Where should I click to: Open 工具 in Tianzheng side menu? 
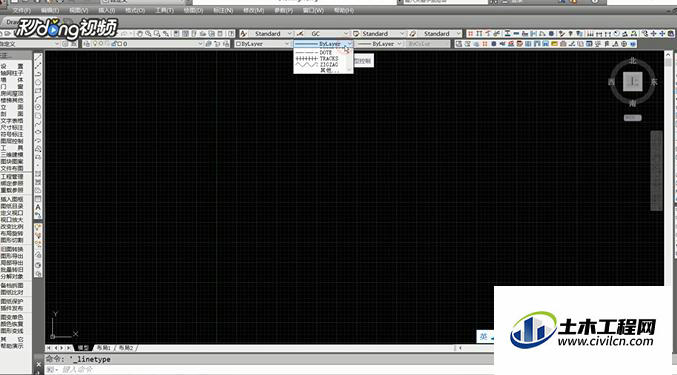(x=12, y=148)
